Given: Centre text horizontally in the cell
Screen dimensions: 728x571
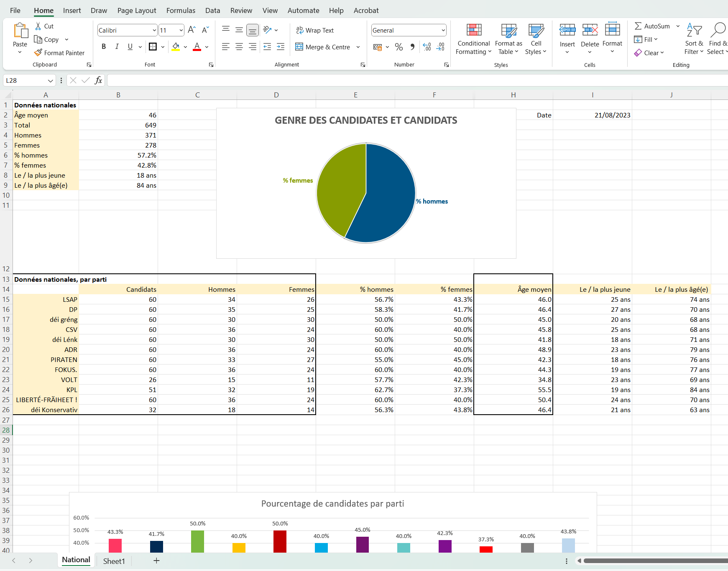Looking at the screenshot, I should (239, 47).
